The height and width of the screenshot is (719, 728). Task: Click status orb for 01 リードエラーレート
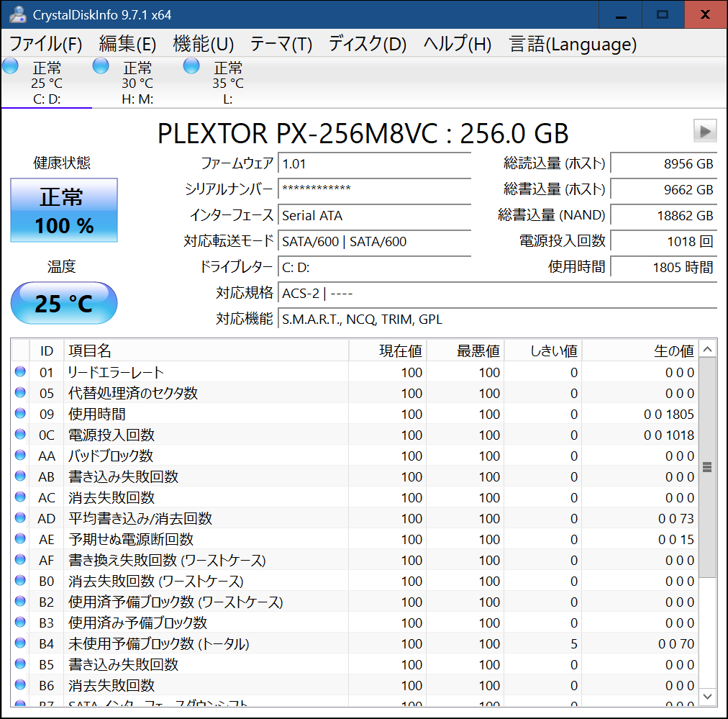20,371
